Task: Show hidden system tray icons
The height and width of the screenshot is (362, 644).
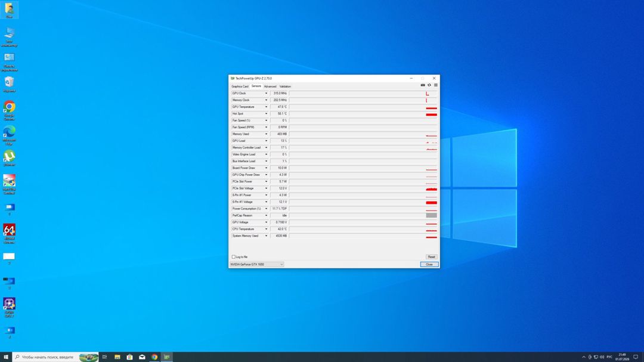Action: tap(584, 357)
